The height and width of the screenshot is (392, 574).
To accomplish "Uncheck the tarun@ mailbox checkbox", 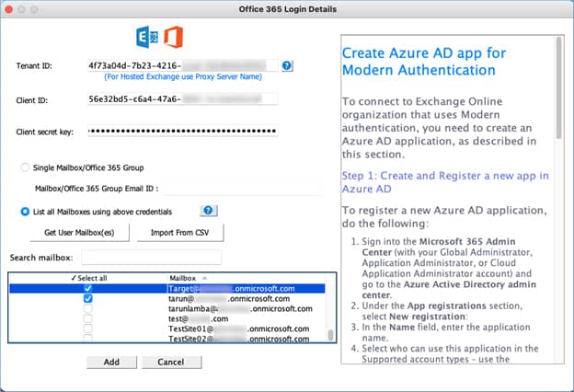I will point(88,298).
